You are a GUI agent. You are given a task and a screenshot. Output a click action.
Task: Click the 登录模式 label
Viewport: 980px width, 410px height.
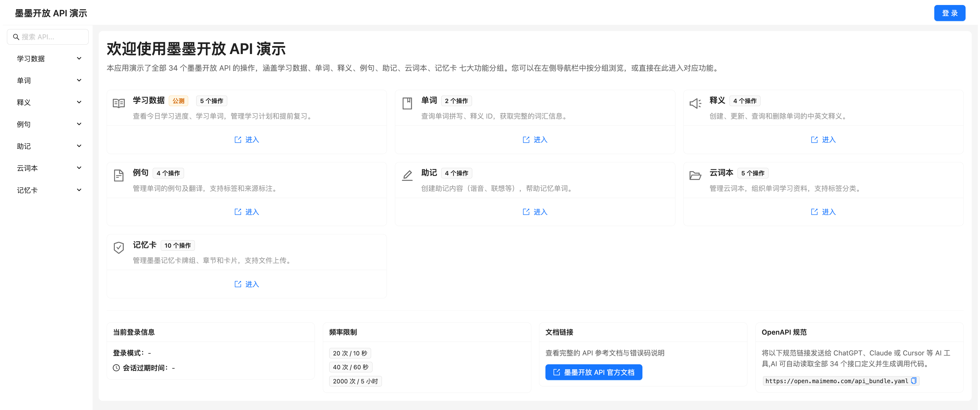pos(128,353)
